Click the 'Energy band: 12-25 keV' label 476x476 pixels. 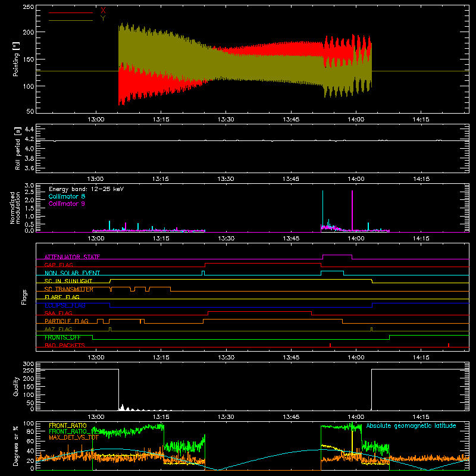coord(86,189)
